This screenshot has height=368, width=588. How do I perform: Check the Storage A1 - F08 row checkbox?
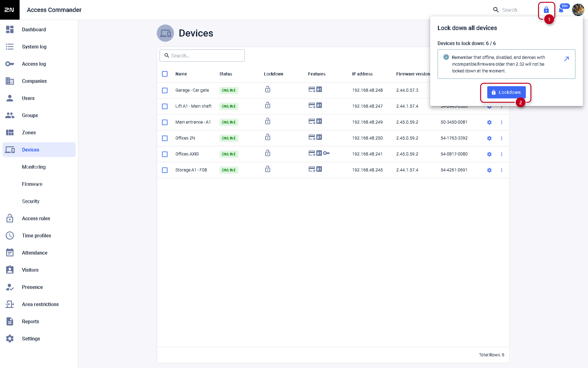(x=165, y=170)
